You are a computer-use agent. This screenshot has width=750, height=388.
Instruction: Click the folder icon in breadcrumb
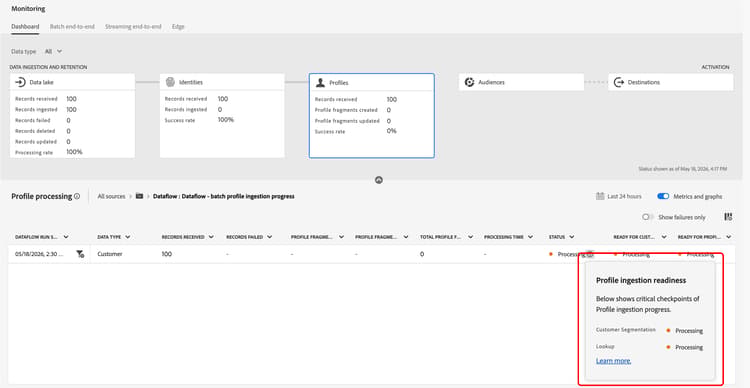tap(139, 196)
